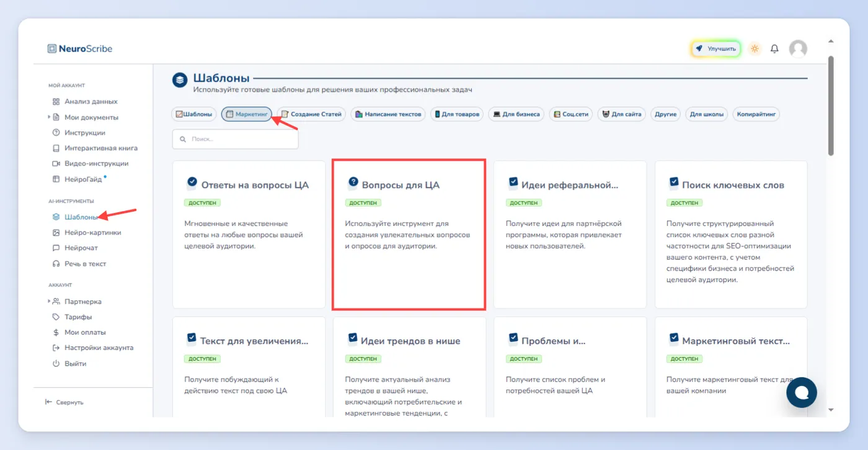Open Видео-инструкции in the sidebar
Image resolution: width=868 pixels, height=450 pixels.
91,164
